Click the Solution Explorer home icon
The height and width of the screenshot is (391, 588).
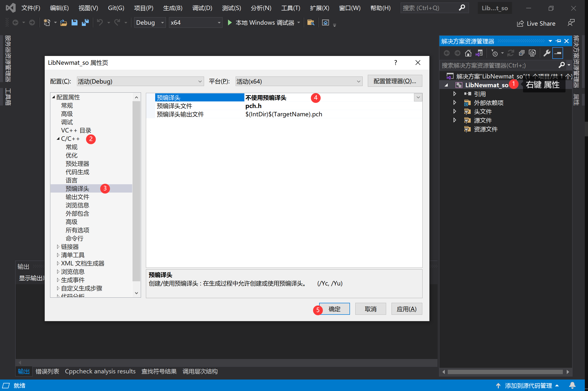click(468, 53)
